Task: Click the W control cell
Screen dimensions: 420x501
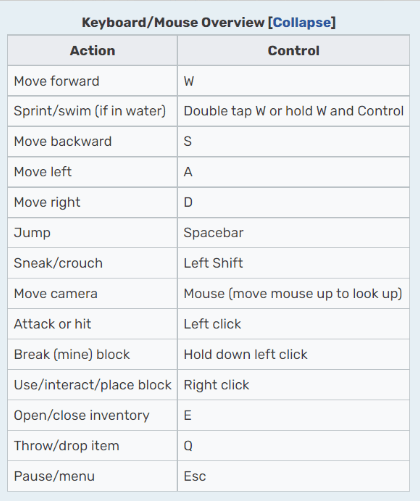Action: (x=293, y=81)
